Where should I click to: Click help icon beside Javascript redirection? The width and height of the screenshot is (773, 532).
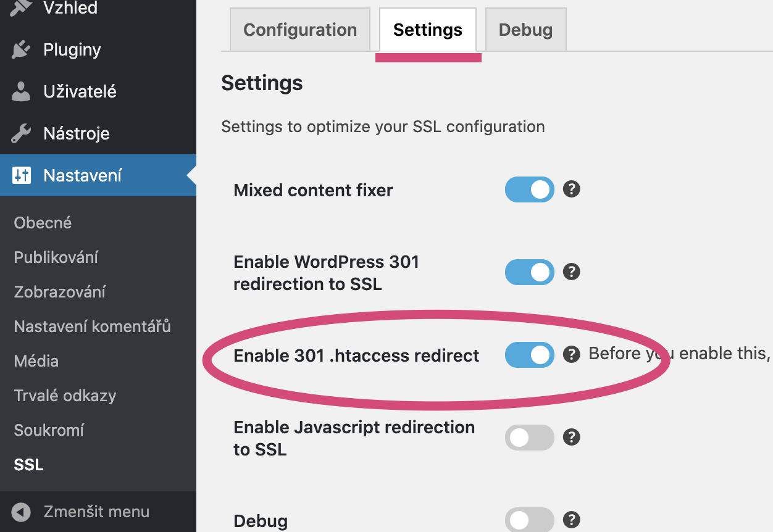tap(572, 437)
